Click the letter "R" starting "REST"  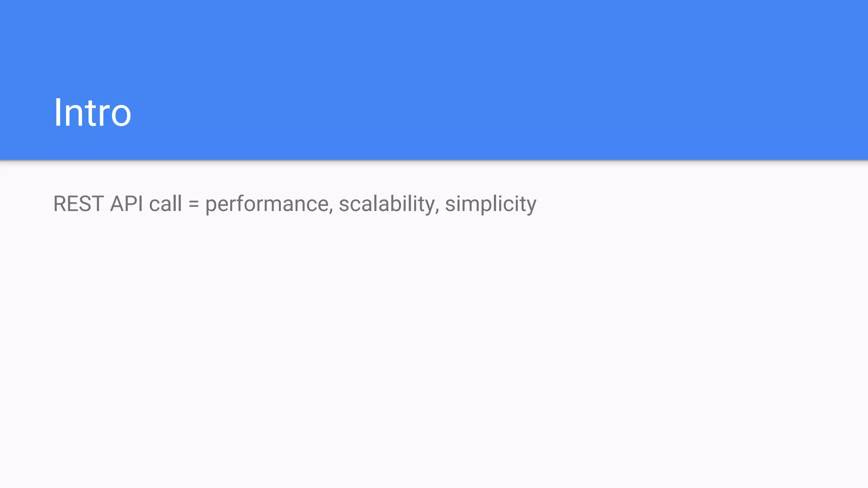[x=60, y=204]
